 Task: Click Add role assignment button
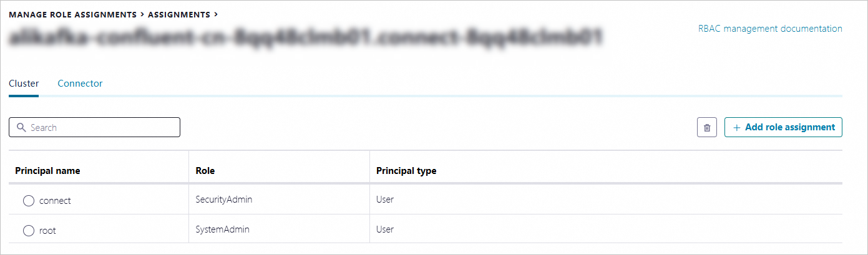[783, 127]
